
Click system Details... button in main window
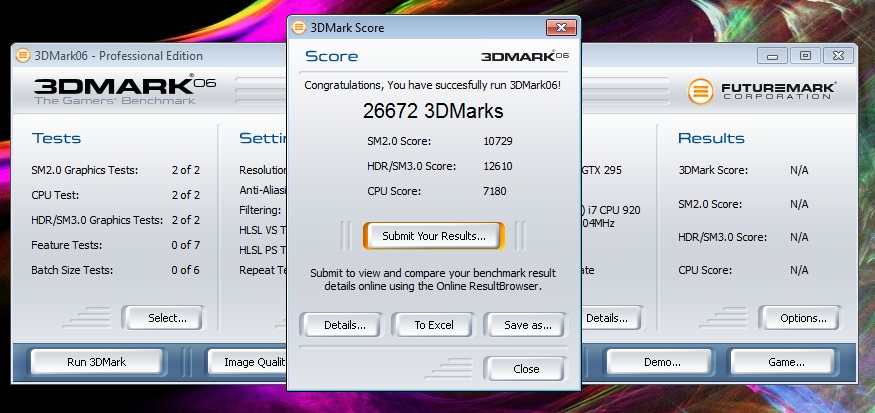click(x=611, y=318)
